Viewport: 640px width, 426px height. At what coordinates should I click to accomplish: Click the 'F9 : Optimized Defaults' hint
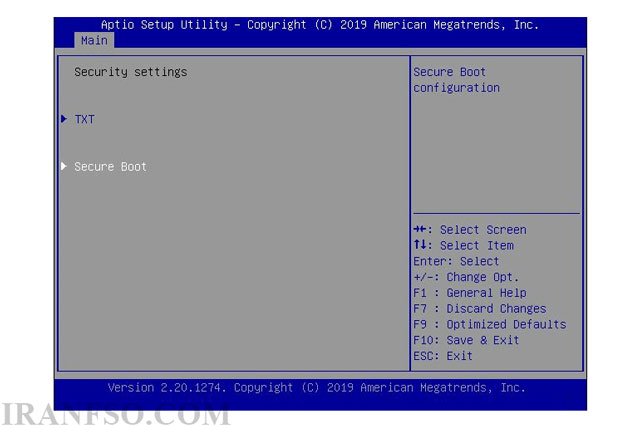point(490,325)
